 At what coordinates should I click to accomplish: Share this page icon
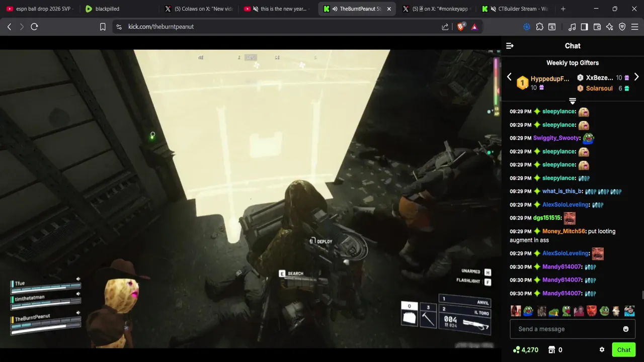pos(445,27)
